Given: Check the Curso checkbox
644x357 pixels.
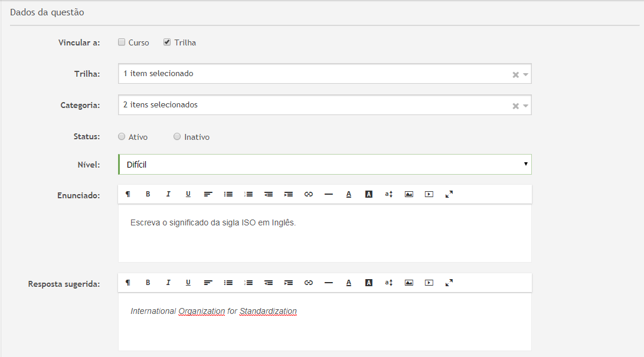Looking at the screenshot, I should point(122,42).
